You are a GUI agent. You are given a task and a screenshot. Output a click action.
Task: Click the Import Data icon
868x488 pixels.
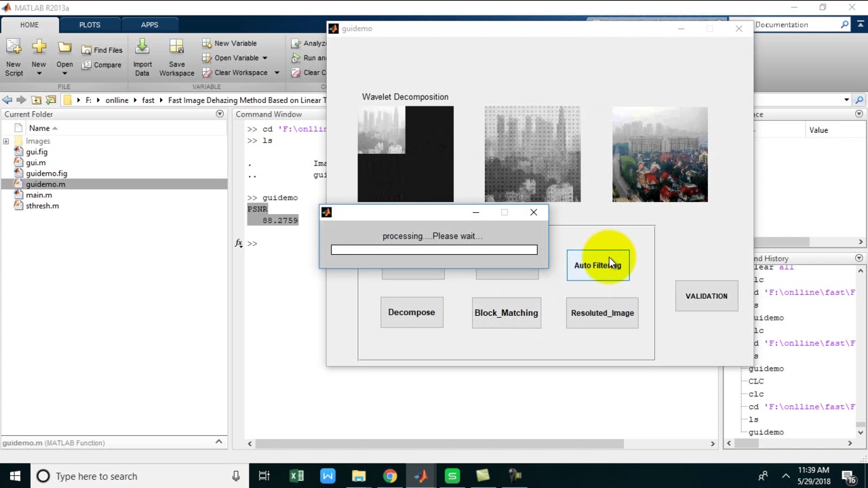coord(142,58)
